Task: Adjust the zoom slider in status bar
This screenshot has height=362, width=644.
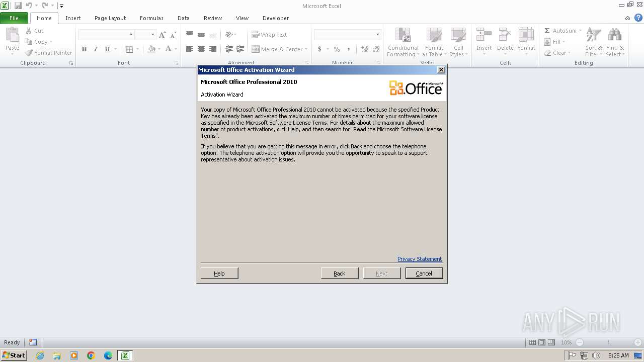Action: tap(608, 342)
